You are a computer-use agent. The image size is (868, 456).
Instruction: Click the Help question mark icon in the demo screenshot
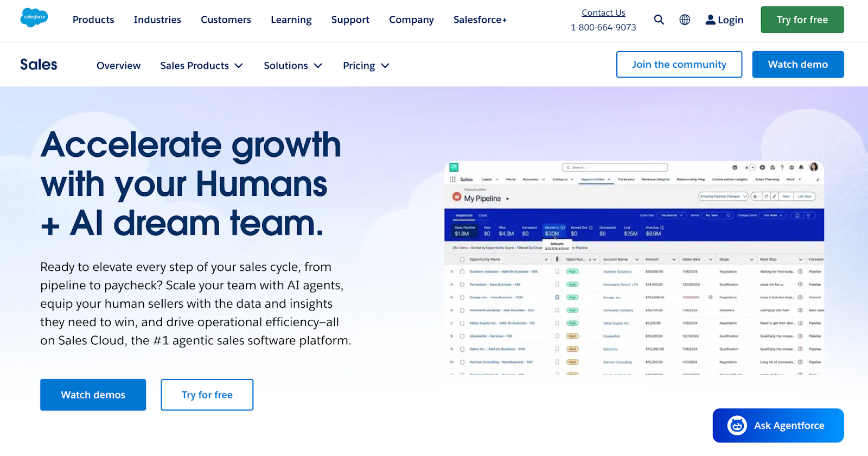[x=782, y=167]
